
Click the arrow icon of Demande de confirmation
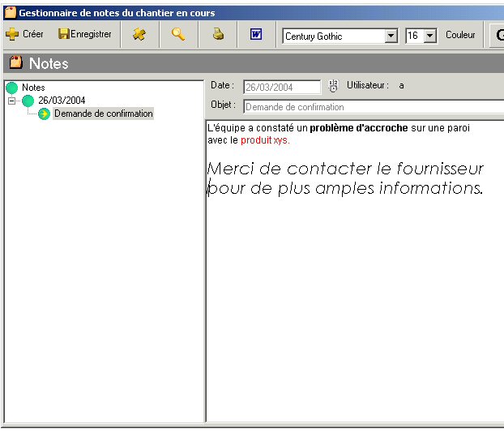click(x=44, y=114)
